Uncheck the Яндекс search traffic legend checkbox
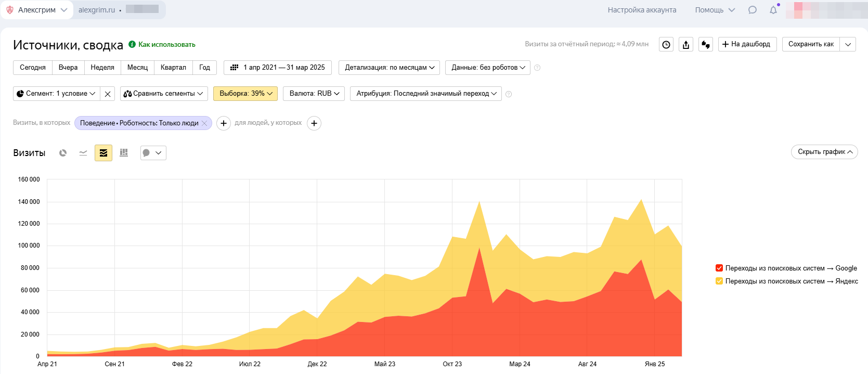The width and height of the screenshot is (868, 374). tap(719, 281)
